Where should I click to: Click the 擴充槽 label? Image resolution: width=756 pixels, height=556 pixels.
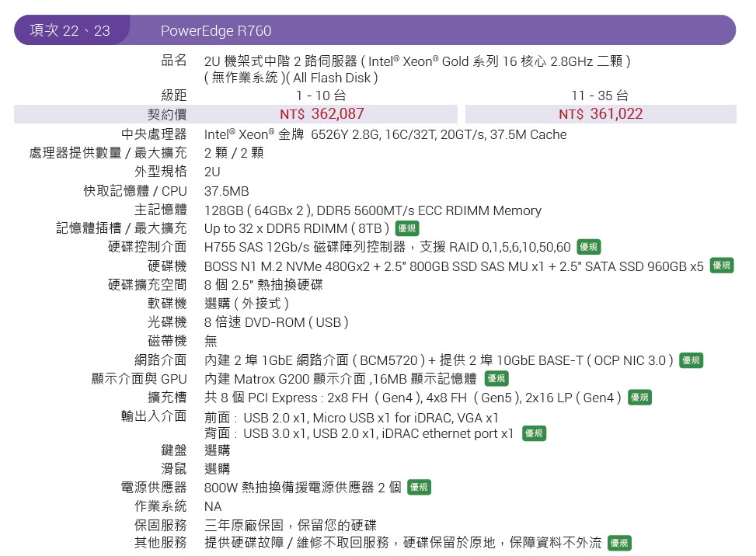click(167, 398)
